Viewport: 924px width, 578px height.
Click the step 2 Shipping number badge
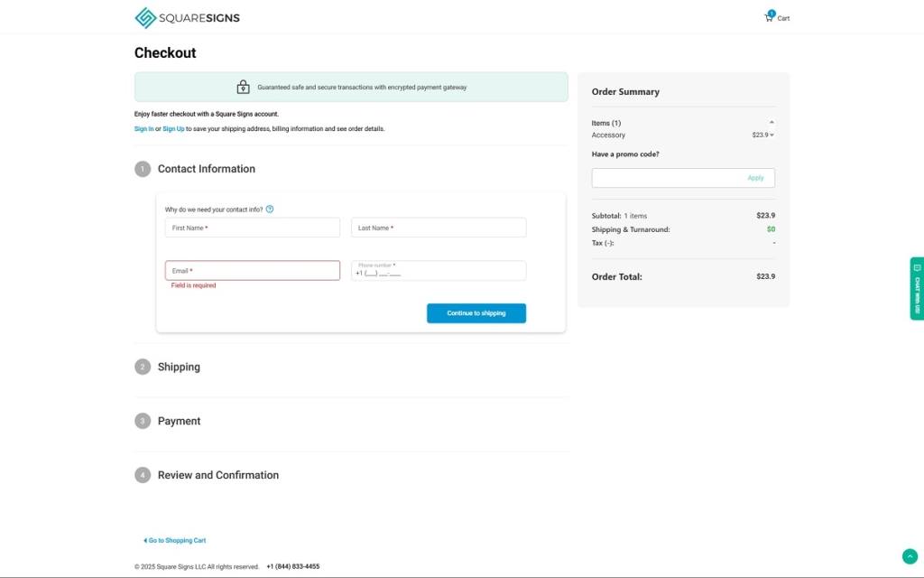point(143,367)
